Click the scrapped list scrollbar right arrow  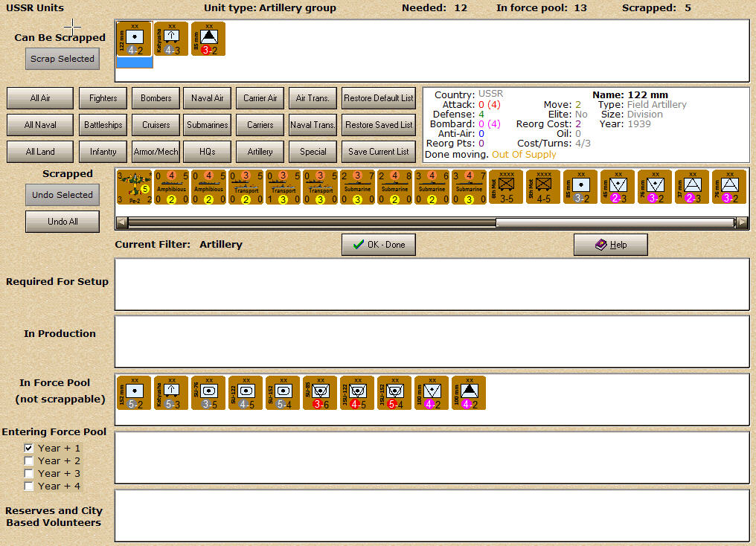[x=742, y=222]
